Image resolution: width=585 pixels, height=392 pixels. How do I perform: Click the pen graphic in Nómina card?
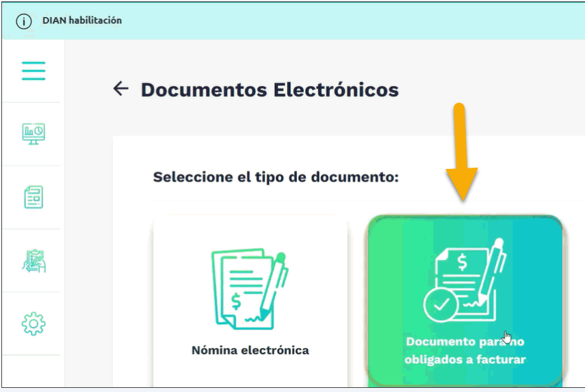click(x=274, y=286)
